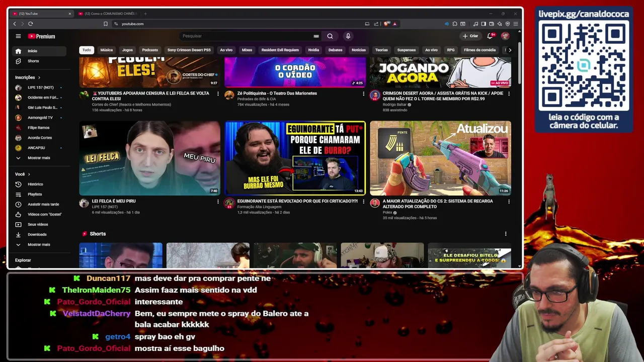644x362 pixels.
Task: Open LEI FELCA video thumbnail
Action: click(149, 158)
